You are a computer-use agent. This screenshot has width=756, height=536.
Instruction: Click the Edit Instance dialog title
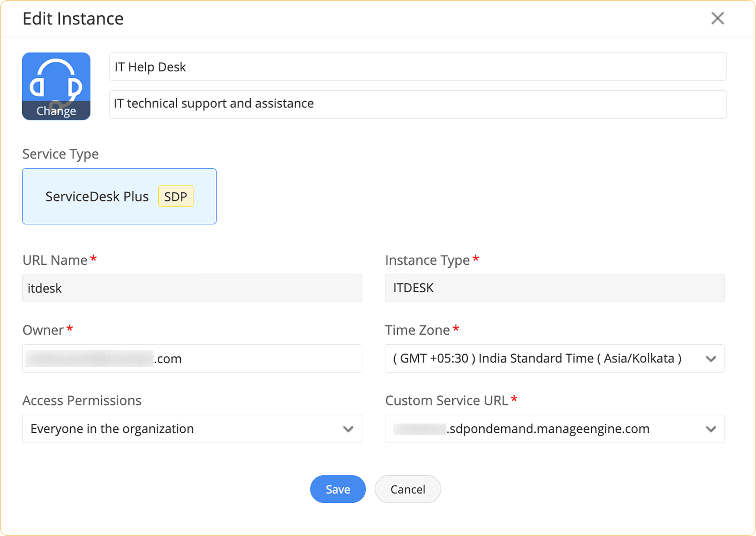[x=73, y=19]
